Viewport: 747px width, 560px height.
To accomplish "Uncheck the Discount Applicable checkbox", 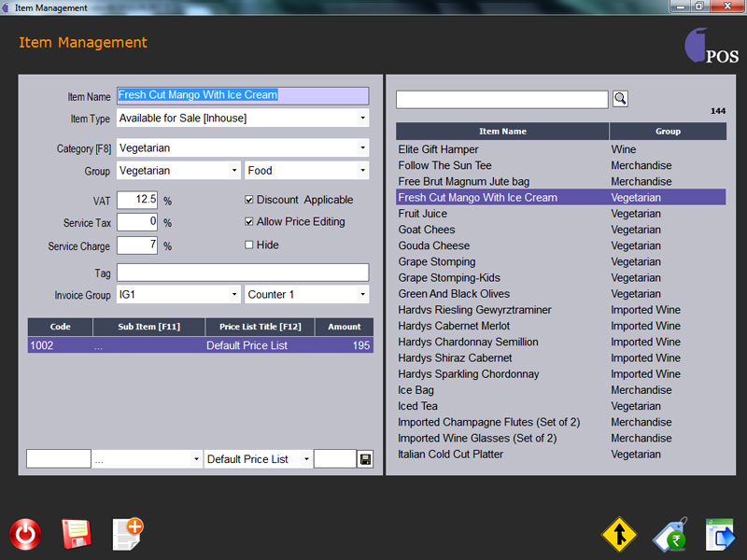I will point(249,200).
